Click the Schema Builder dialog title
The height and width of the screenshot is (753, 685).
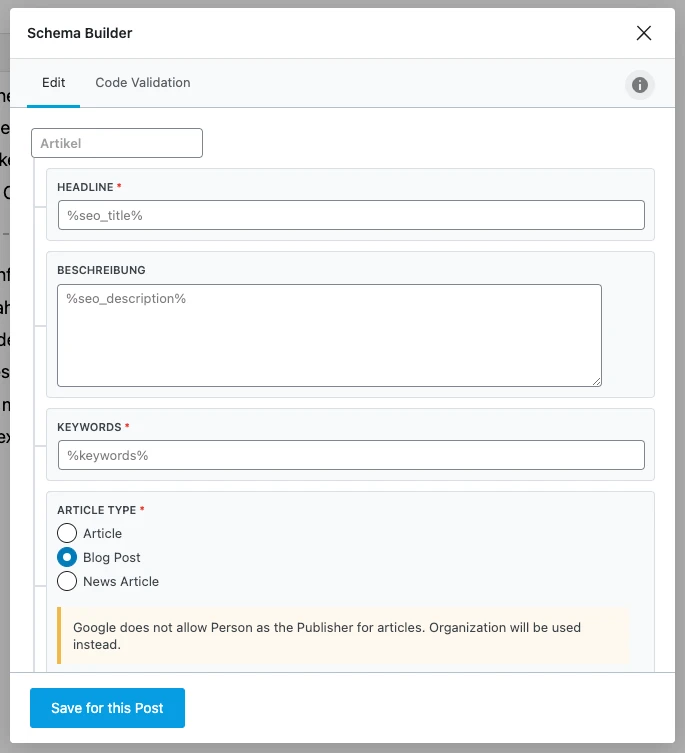(x=80, y=33)
